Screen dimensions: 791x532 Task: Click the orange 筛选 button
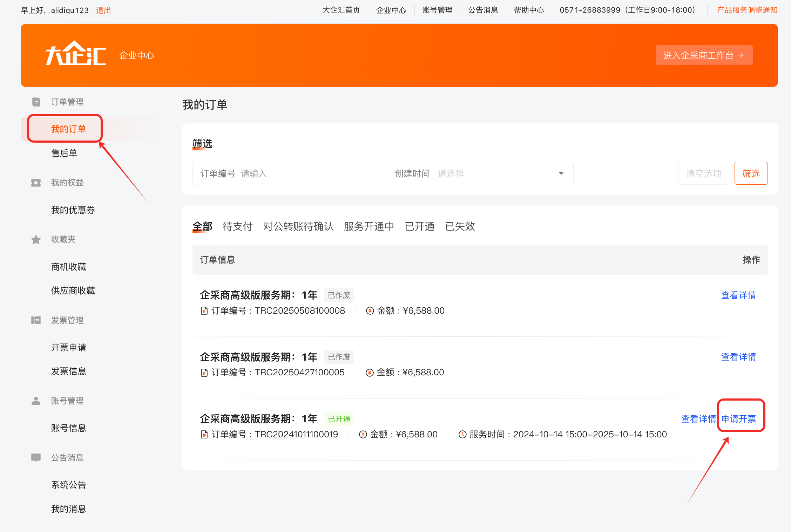coord(751,173)
